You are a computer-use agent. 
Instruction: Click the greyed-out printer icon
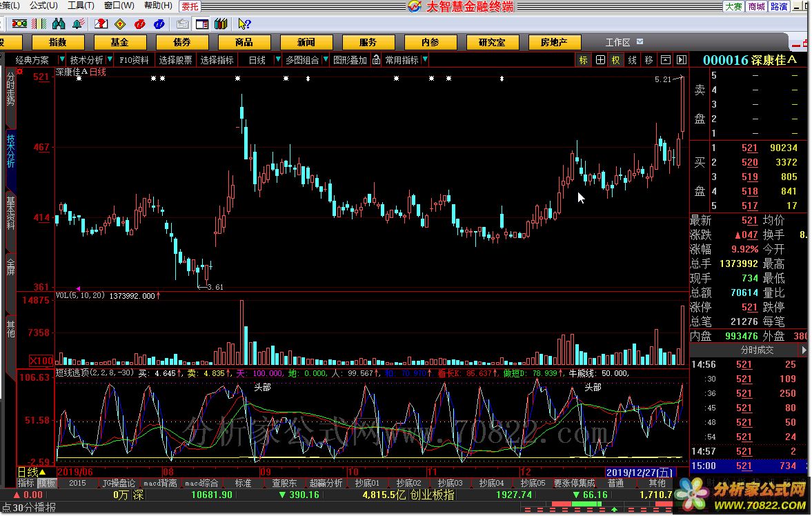coord(182,24)
